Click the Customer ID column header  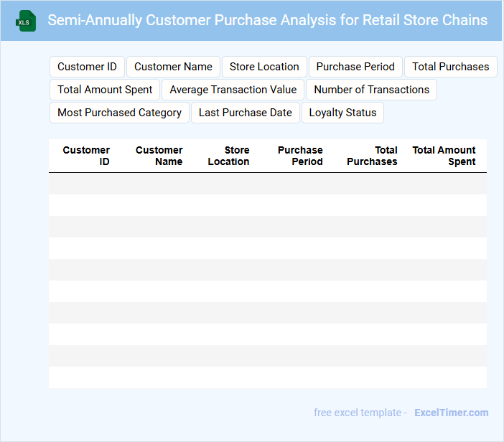[87, 156]
